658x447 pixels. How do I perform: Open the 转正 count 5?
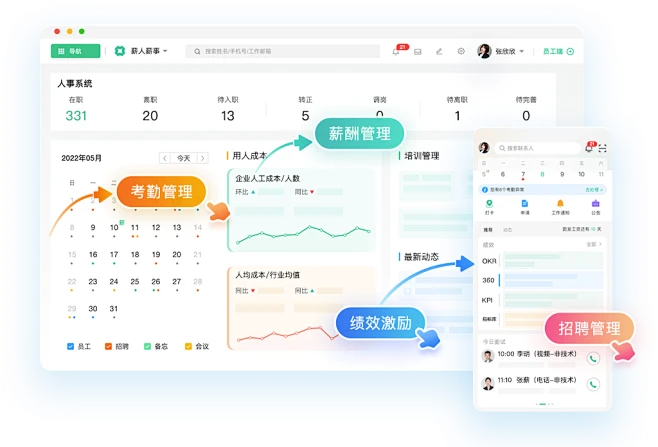(305, 115)
